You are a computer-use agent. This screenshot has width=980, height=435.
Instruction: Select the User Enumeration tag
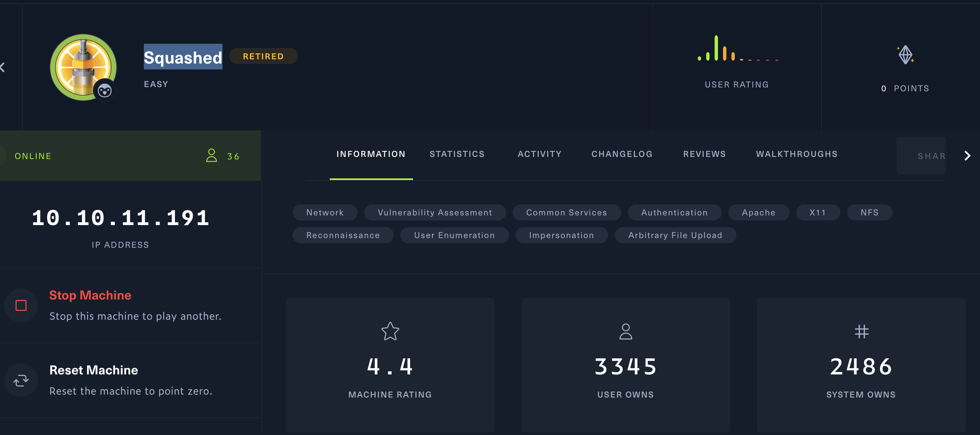coord(455,235)
